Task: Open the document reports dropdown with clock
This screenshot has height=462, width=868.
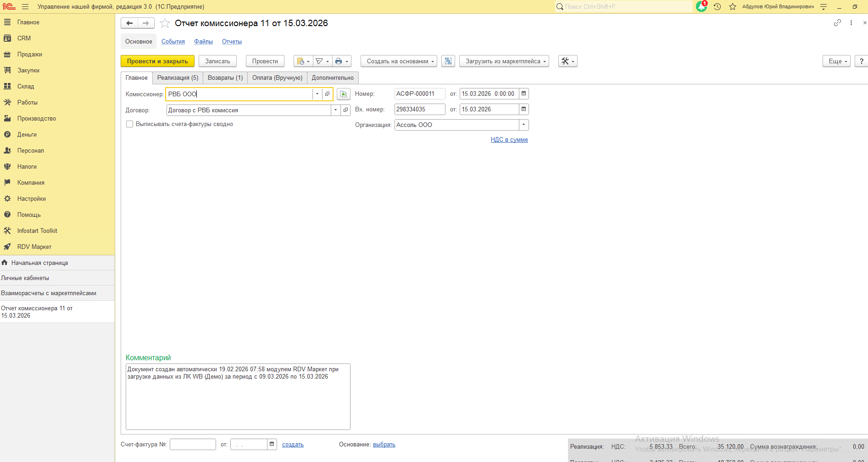Action: 303,61
